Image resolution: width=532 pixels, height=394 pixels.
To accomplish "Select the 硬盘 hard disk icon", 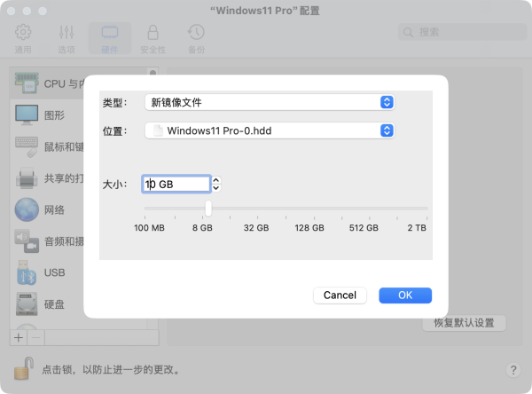I will click(x=27, y=304).
